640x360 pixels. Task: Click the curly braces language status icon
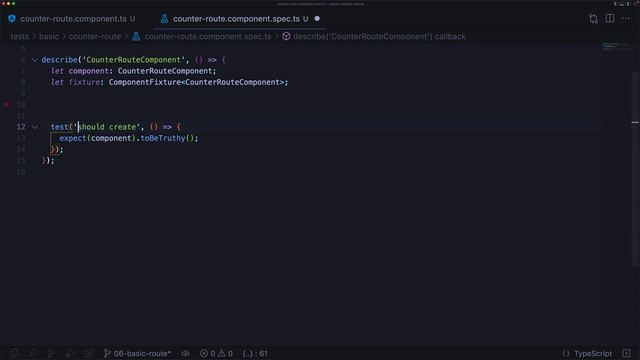(x=566, y=353)
